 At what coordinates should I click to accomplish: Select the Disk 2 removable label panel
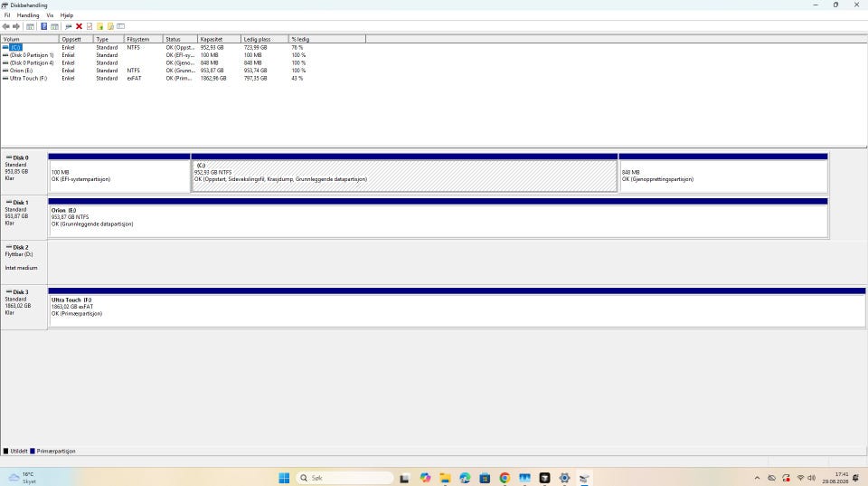pyautogui.click(x=24, y=262)
